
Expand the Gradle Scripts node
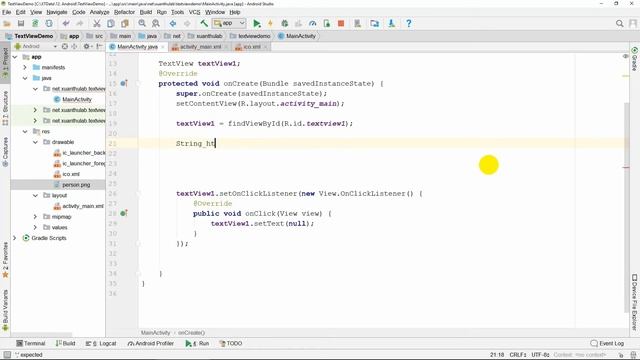pyautogui.click(x=15, y=238)
